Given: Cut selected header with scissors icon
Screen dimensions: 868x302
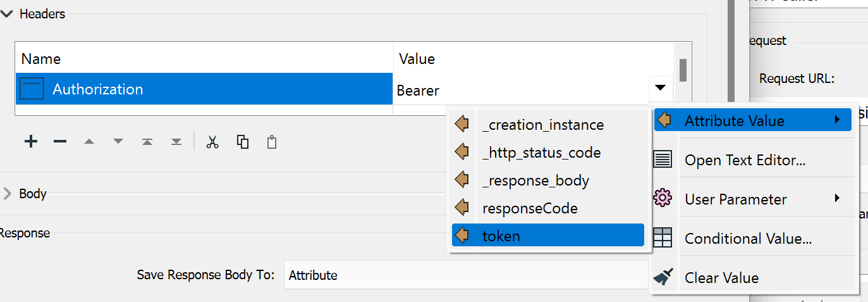Looking at the screenshot, I should [212, 142].
